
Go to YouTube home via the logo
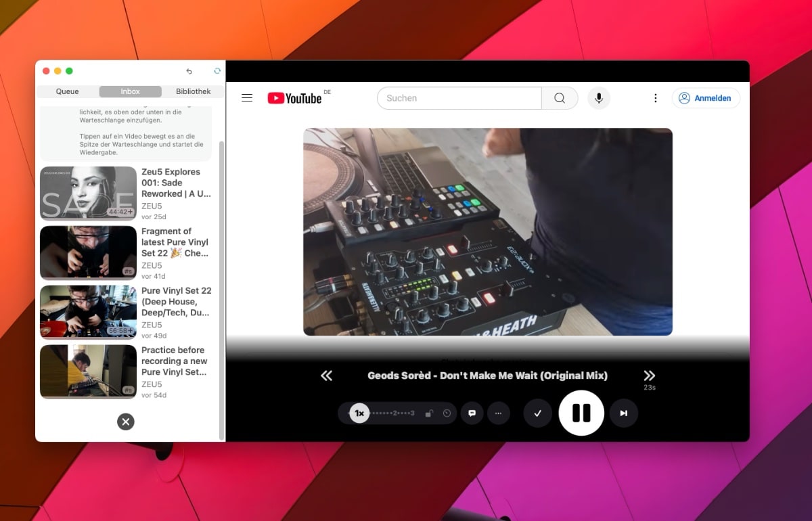pos(294,98)
